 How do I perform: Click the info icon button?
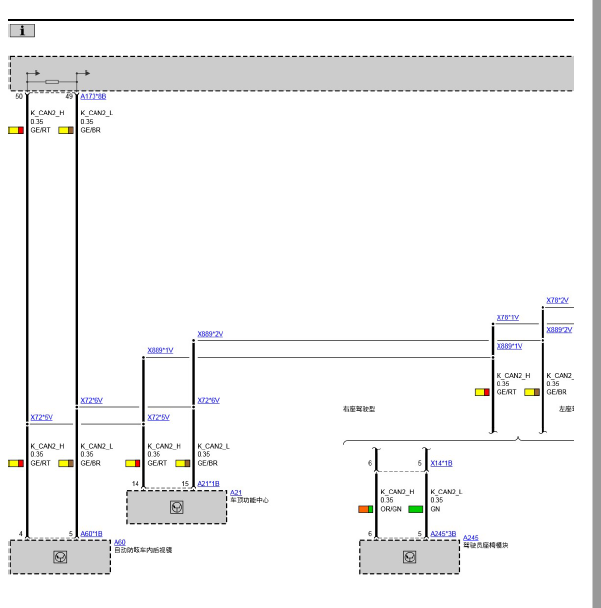(x=22, y=31)
